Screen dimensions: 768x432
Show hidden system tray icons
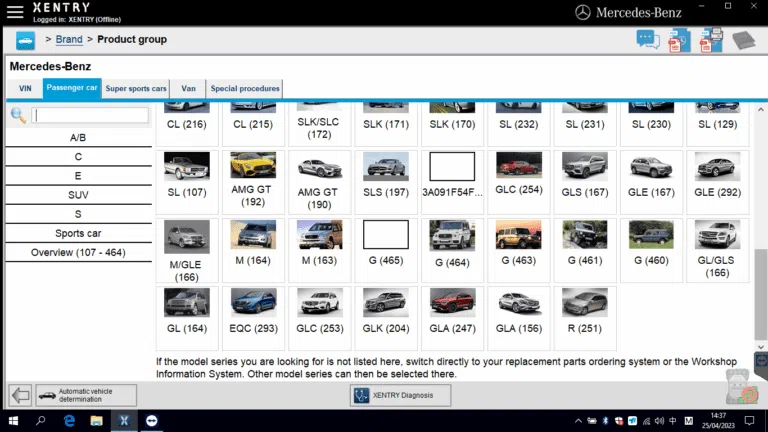click(578, 421)
